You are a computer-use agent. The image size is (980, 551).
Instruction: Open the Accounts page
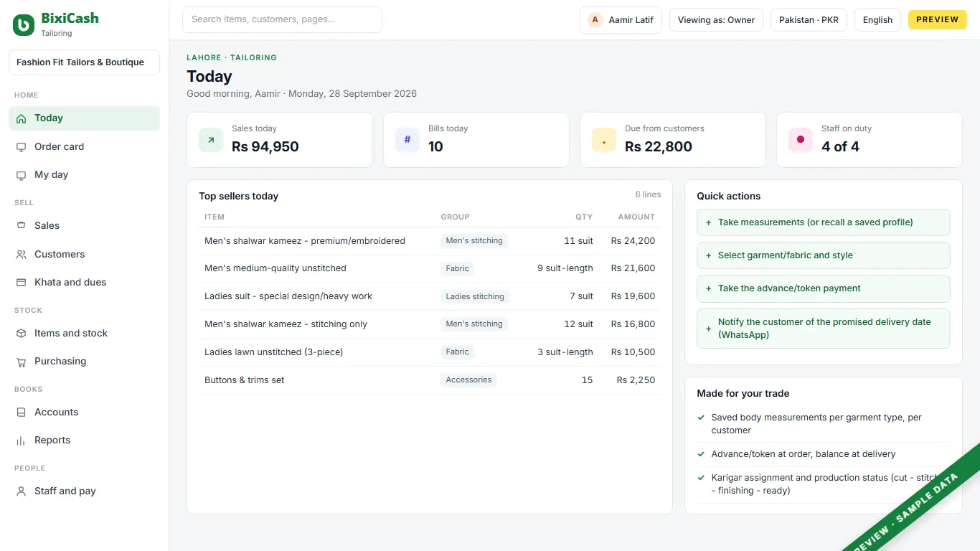click(x=84, y=413)
